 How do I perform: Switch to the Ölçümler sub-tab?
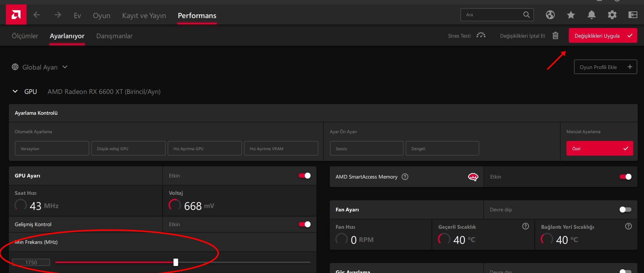click(25, 36)
